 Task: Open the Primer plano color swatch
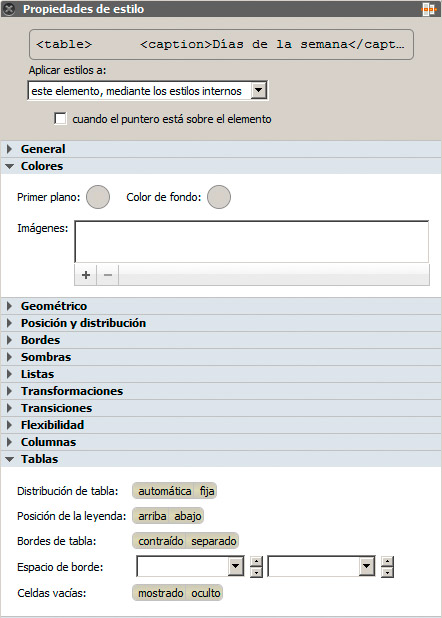98,197
